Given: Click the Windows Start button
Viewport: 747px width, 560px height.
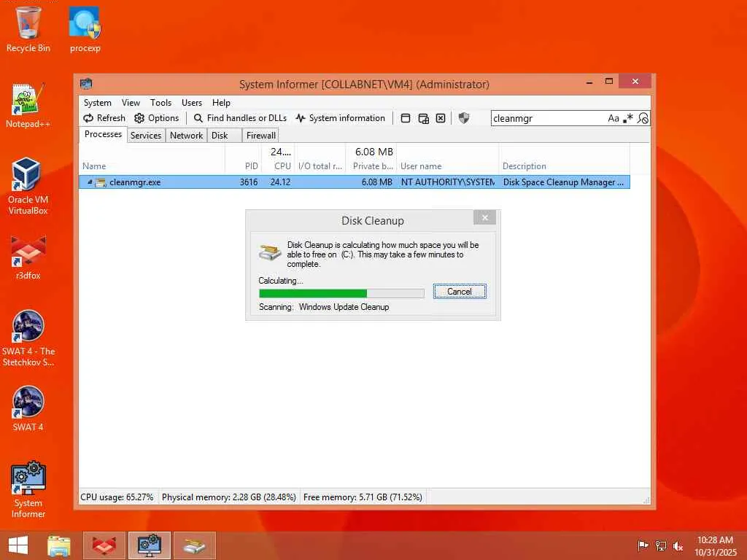Looking at the screenshot, I should pos(18,545).
